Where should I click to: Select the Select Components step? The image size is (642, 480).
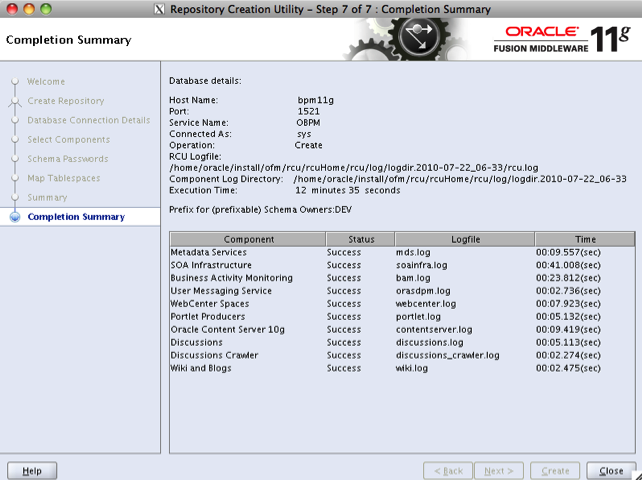coord(69,140)
